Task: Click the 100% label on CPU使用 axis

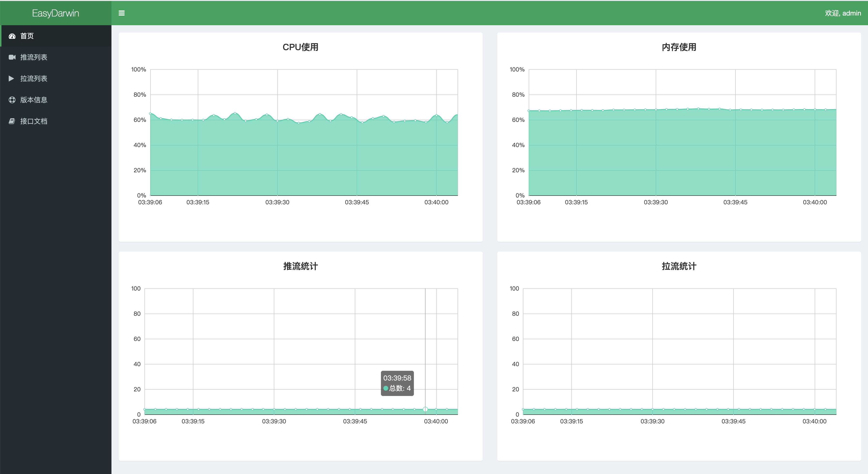Action: click(x=139, y=69)
